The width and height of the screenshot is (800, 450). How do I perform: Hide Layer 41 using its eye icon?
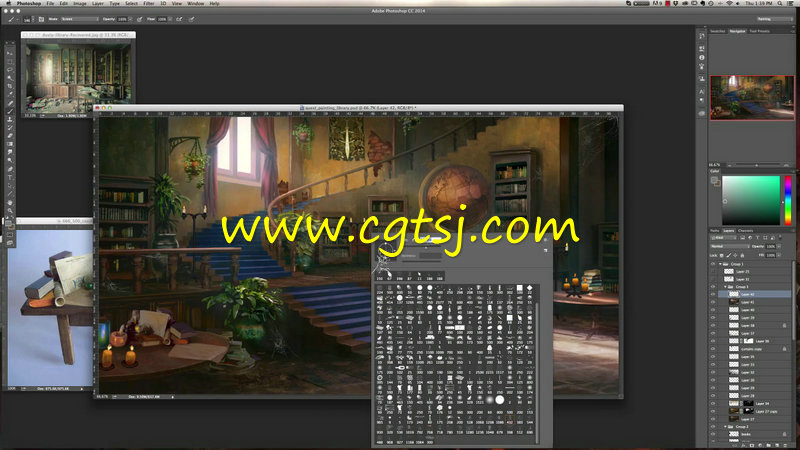pyautogui.click(x=713, y=302)
